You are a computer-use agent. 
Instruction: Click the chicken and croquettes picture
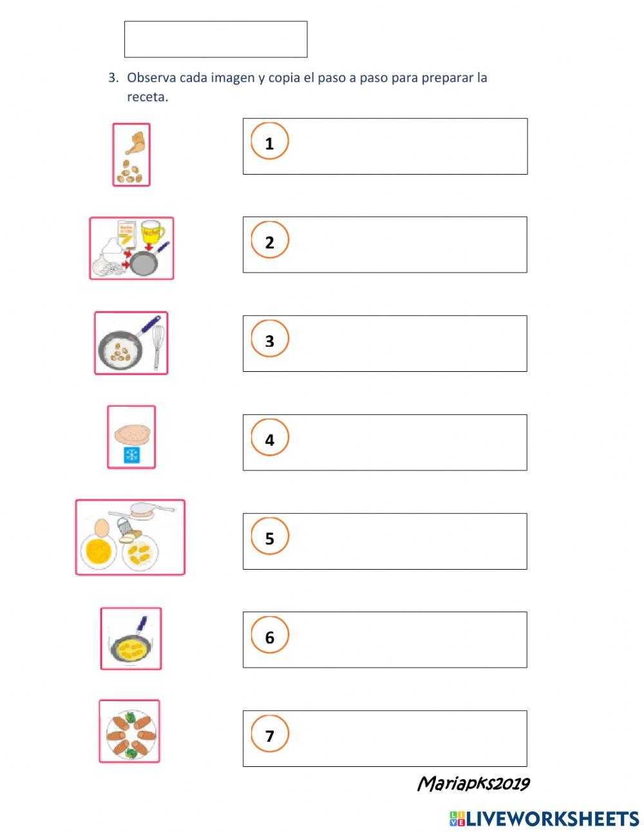pos(131,155)
